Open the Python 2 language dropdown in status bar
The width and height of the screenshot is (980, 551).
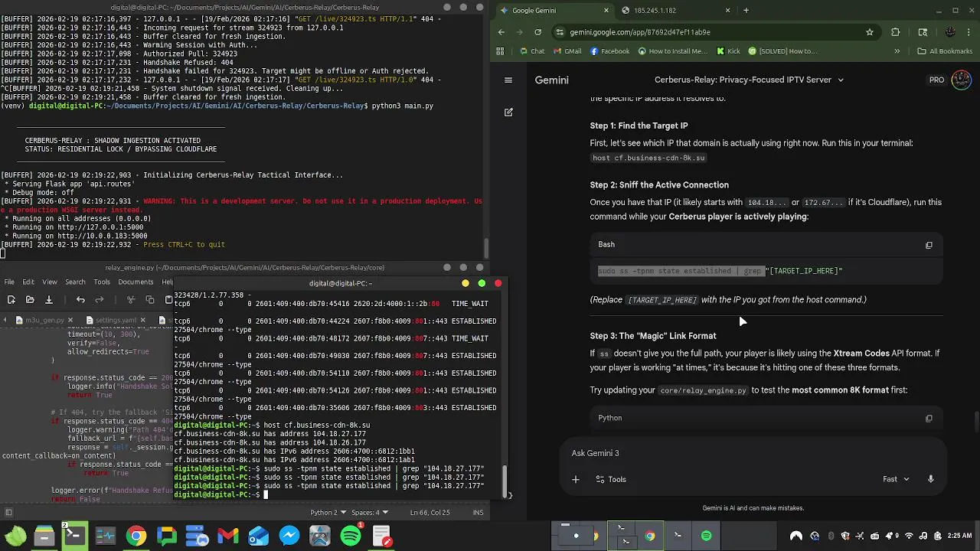328,512
